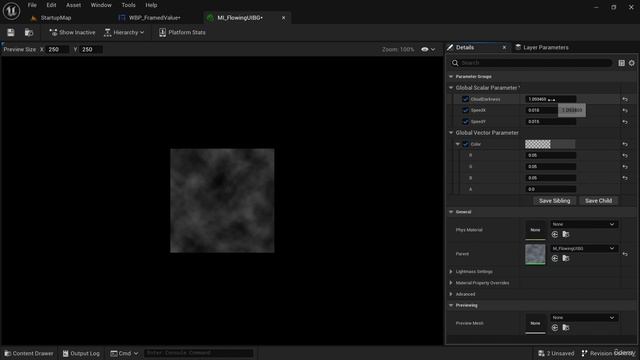Open the Help menu
640x360 pixels.
pos(151,5)
